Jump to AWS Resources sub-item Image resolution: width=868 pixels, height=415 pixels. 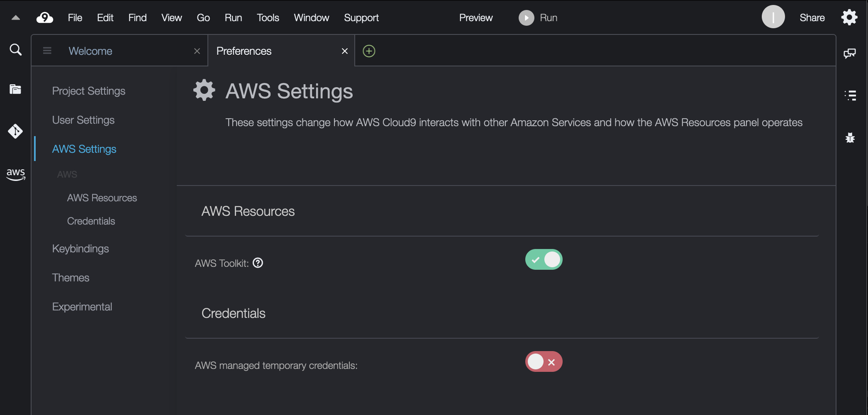pyautogui.click(x=102, y=198)
